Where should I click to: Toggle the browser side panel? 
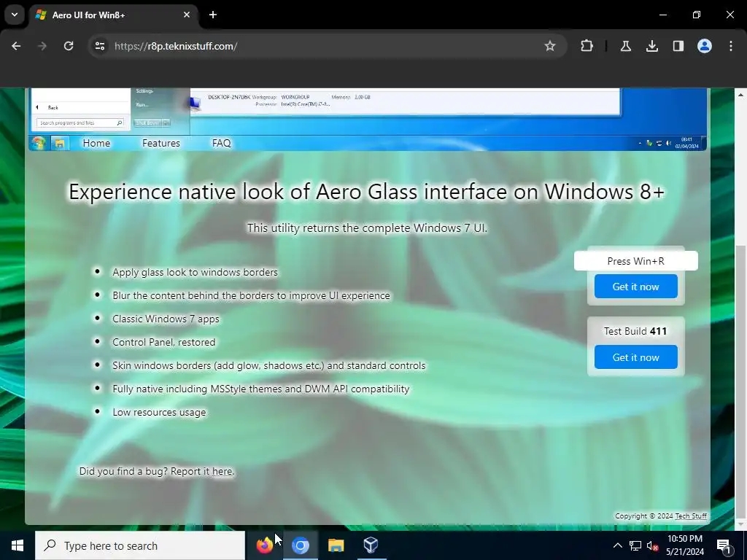tap(678, 46)
